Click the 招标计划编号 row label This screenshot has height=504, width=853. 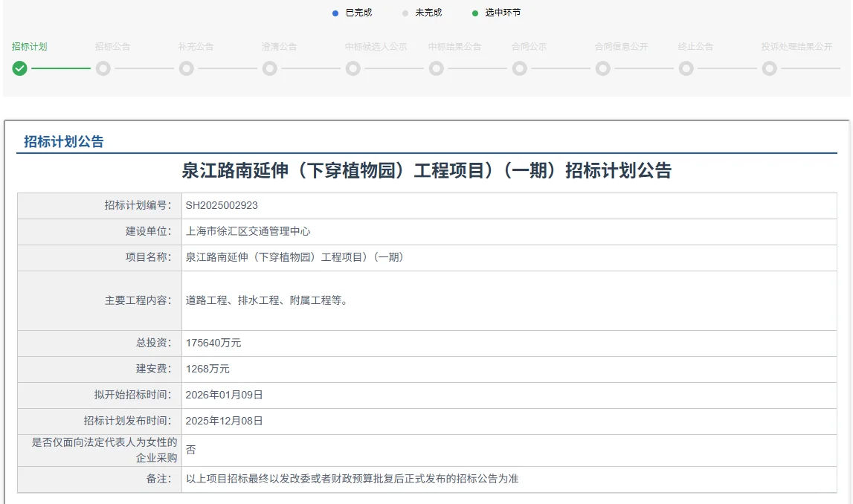click(x=138, y=205)
